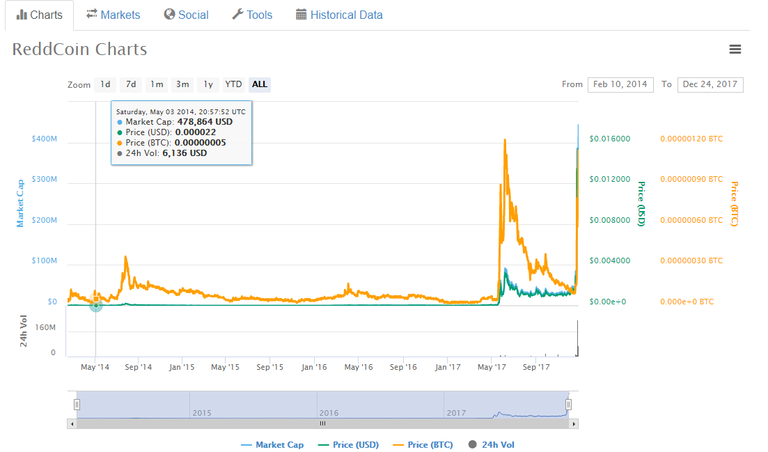Image resolution: width=768 pixels, height=452 pixels.
Task: Click the 2016 label in the navigator
Action: (329, 413)
